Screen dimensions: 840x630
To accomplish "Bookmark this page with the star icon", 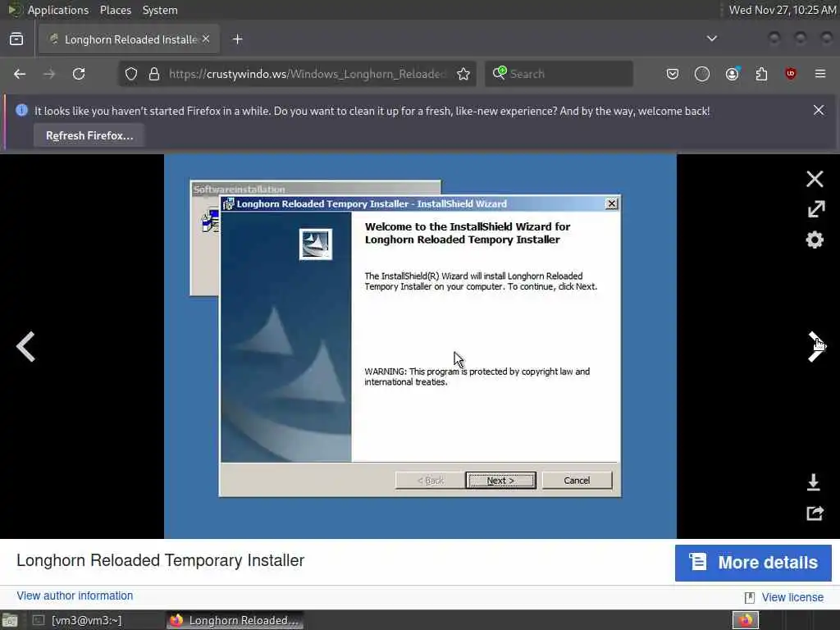I will click(463, 74).
